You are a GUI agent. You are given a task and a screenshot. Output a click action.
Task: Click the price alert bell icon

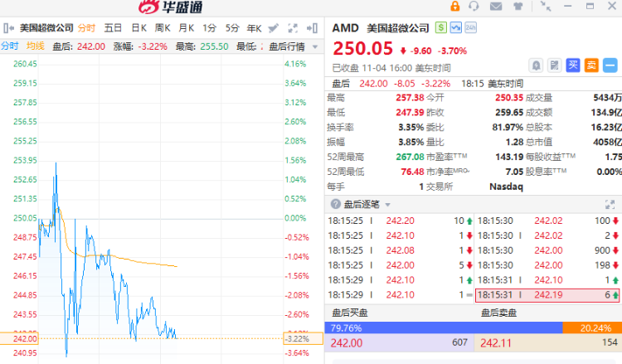click(536, 65)
